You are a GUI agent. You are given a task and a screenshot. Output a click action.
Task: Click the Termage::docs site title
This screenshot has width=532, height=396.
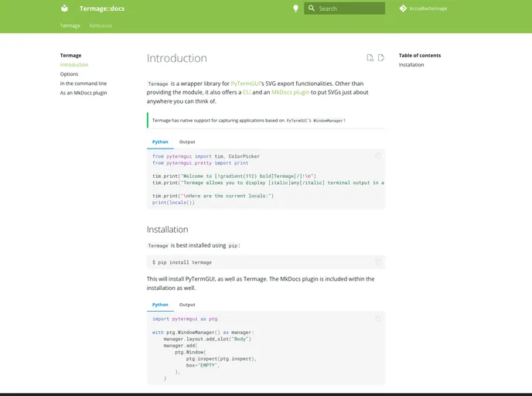[x=102, y=9]
